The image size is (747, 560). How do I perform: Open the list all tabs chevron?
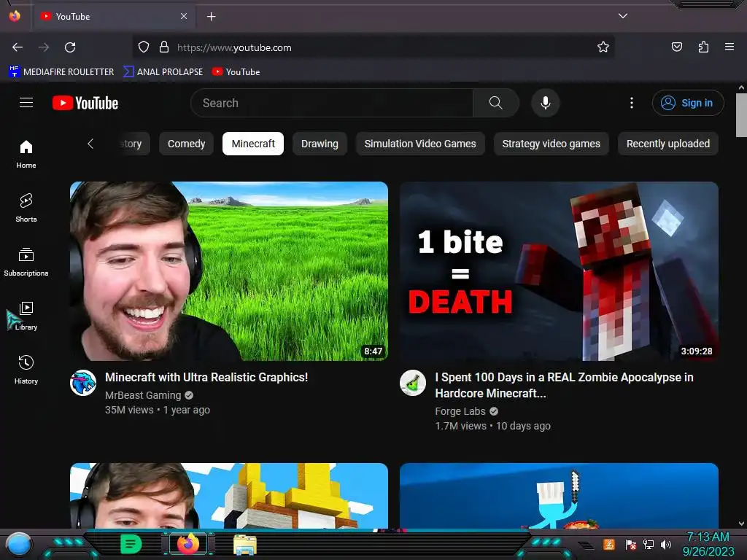pyautogui.click(x=623, y=16)
